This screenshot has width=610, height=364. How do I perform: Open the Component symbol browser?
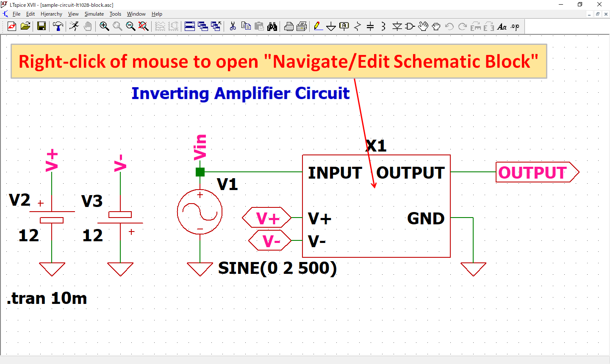coord(409,26)
